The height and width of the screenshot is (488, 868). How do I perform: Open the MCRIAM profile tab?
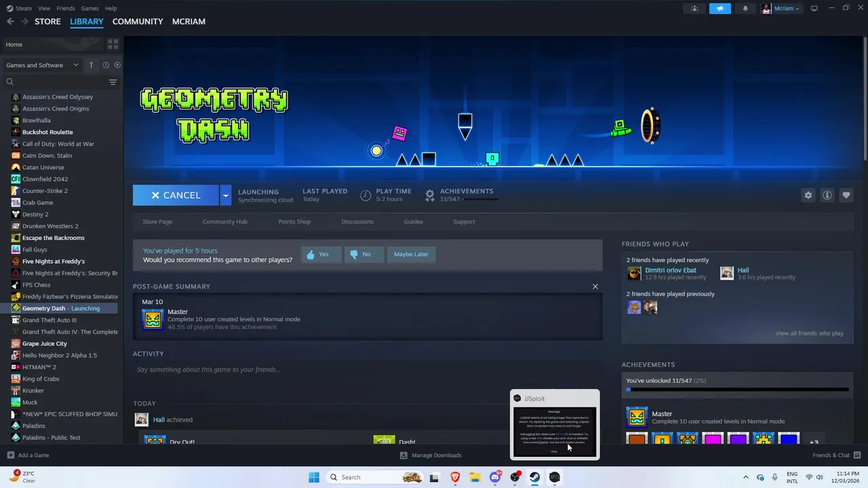click(189, 22)
